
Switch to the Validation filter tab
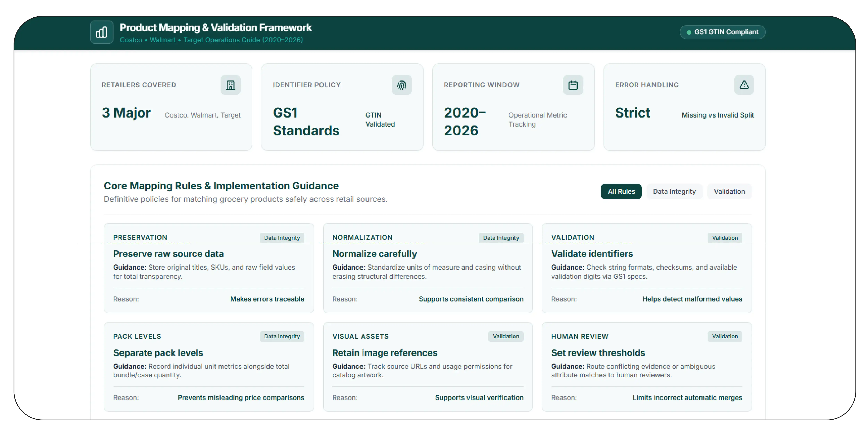(729, 191)
